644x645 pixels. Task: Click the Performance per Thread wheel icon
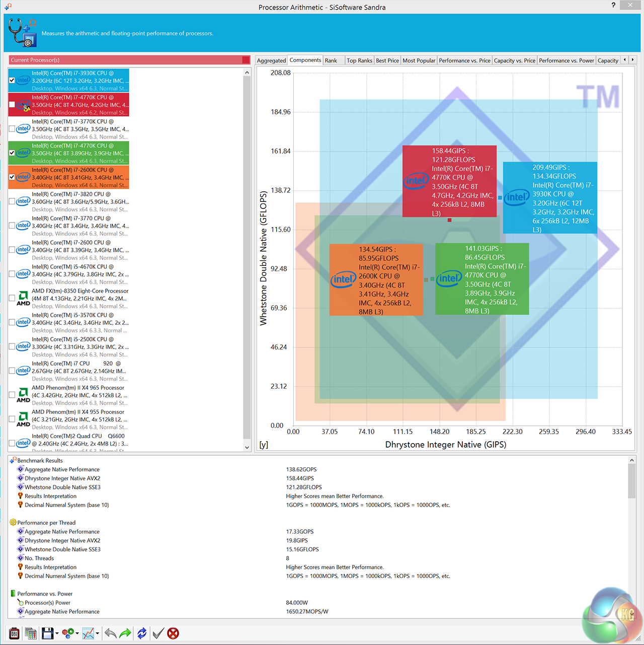(x=13, y=522)
